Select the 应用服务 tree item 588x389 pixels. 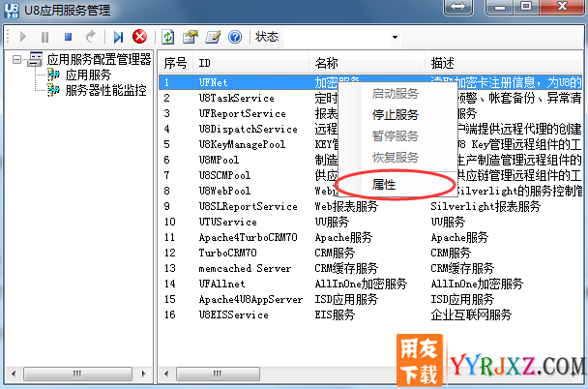(x=89, y=75)
